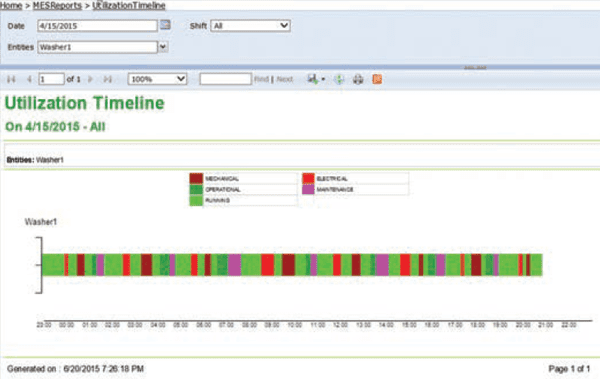The width and height of the screenshot is (600, 379).
Task: Print the report using printer icon
Action: (358, 79)
